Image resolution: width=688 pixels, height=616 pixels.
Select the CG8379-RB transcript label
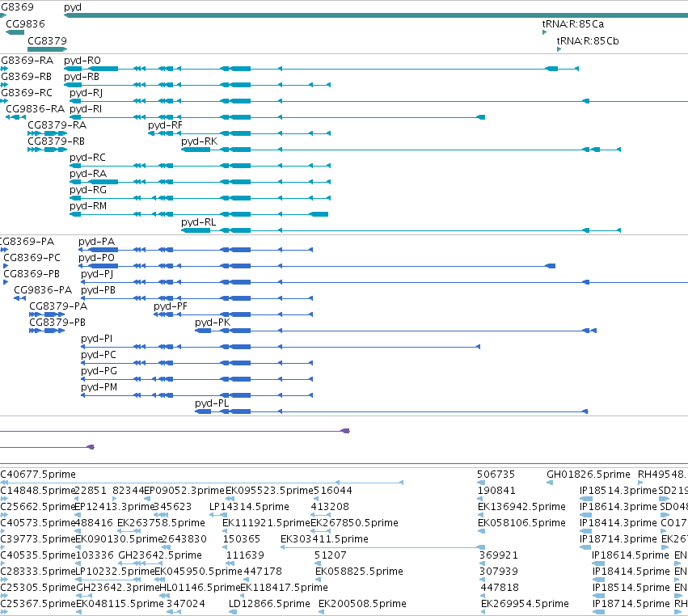56,141
